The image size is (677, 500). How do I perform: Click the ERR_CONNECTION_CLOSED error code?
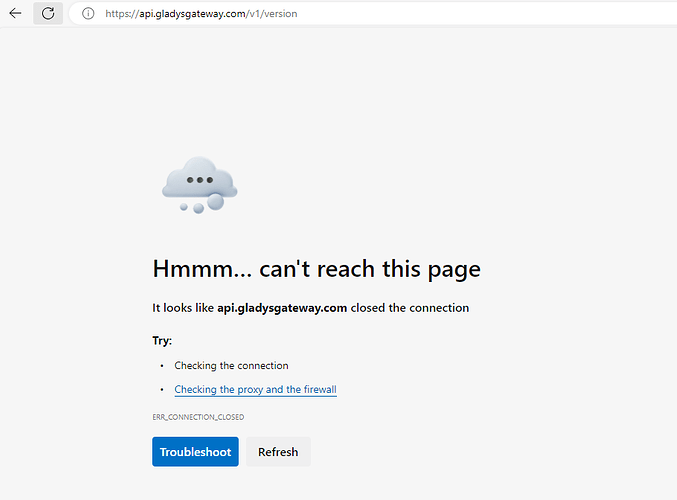[198, 416]
